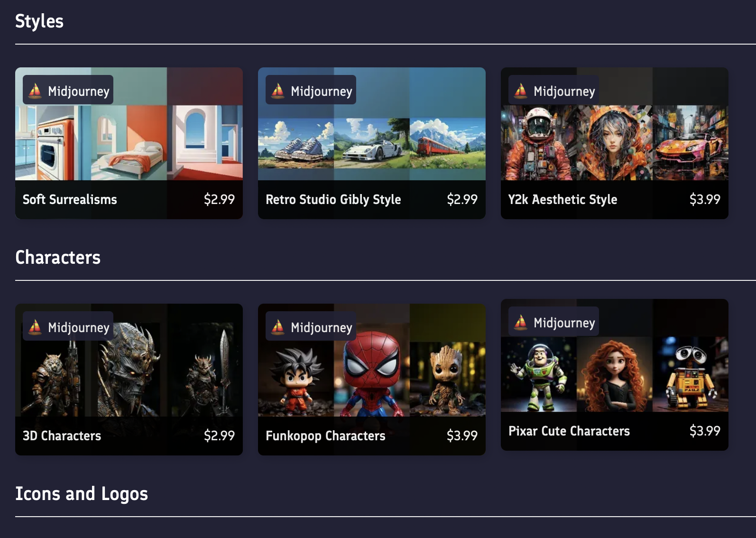Select the Spider-Man Funkopop thumbnail

pyautogui.click(x=372, y=374)
